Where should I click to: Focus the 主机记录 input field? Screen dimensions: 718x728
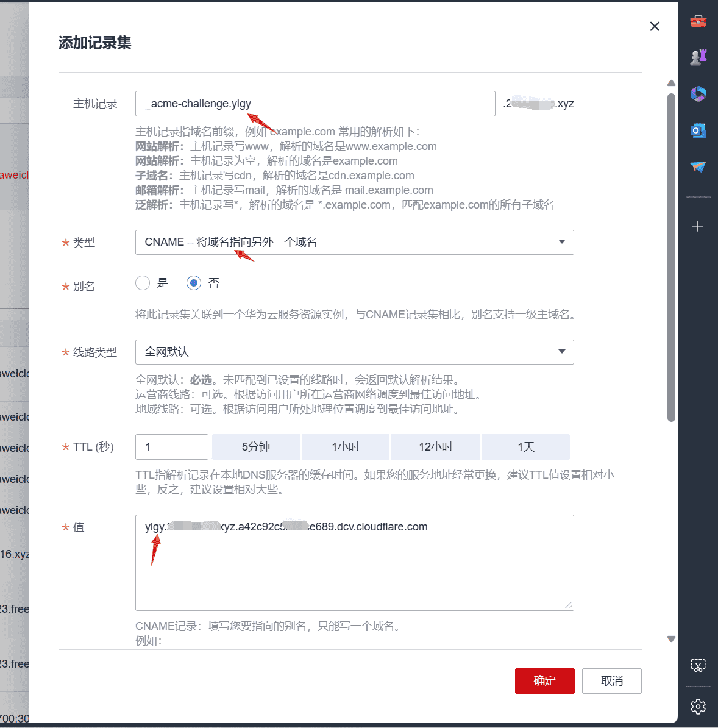pyautogui.click(x=315, y=104)
